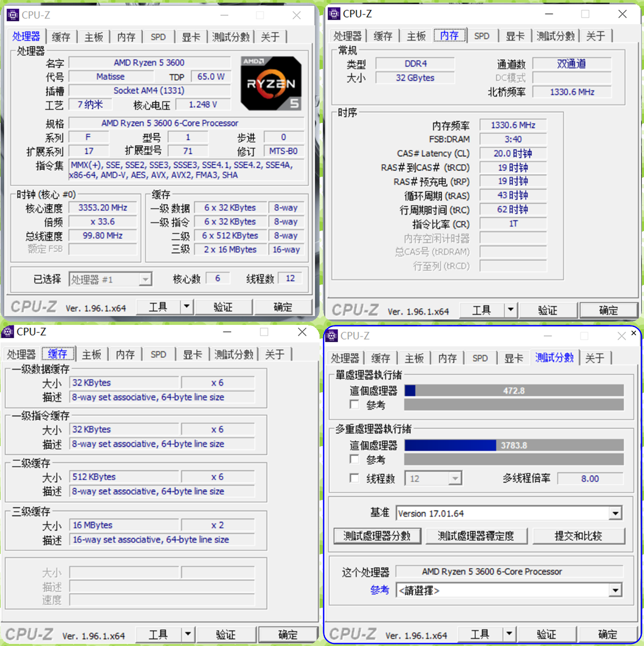Minimize the processor CPU-Z window

[225, 15]
